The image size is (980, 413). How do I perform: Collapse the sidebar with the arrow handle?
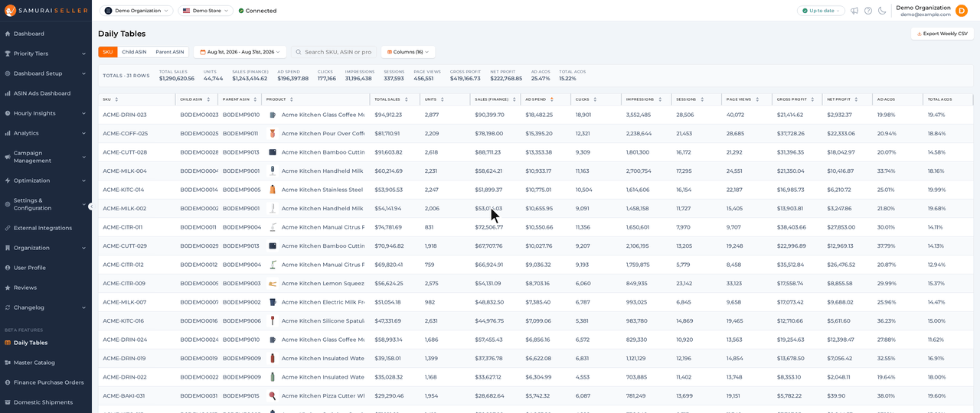[91, 206]
